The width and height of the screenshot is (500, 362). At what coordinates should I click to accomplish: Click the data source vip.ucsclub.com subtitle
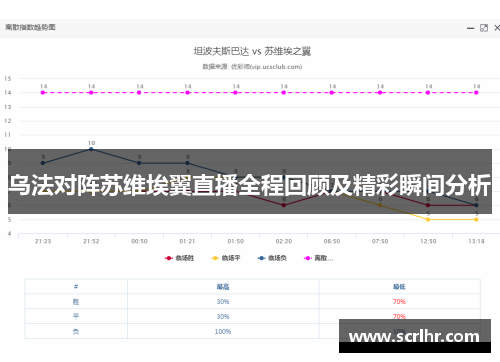click(x=252, y=67)
